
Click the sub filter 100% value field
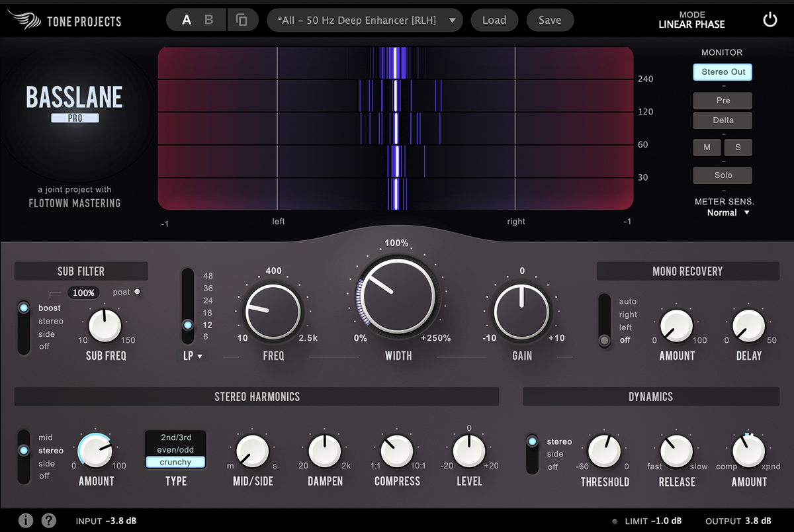[84, 292]
